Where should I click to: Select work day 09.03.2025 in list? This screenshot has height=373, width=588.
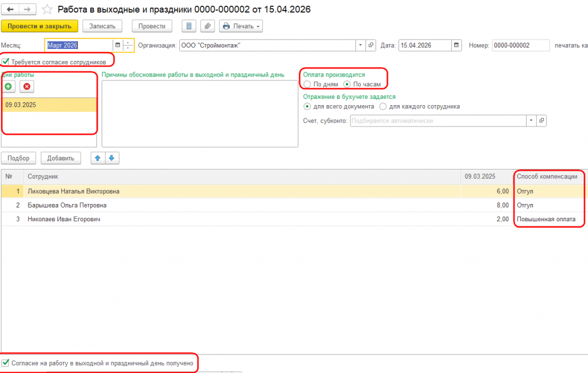pos(49,105)
